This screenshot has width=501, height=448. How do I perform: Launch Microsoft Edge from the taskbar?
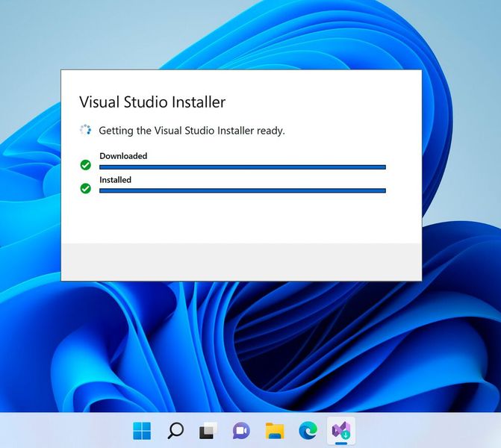[308, 431]
